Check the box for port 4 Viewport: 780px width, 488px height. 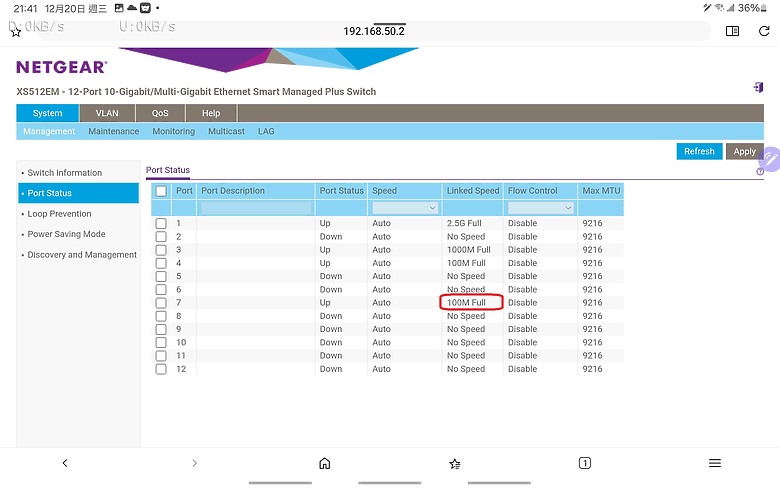coord(161,263)
